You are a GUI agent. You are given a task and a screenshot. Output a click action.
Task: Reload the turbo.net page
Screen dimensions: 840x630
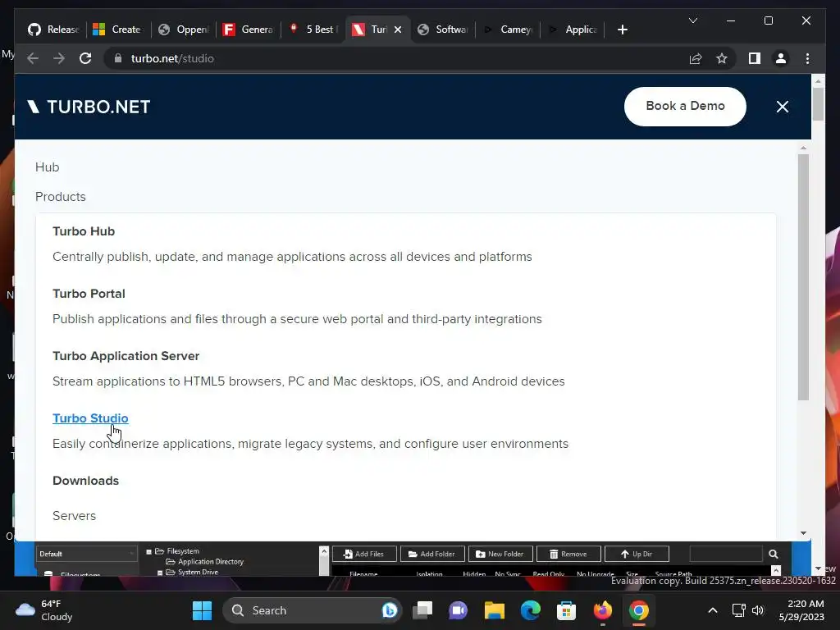point(85,58)
